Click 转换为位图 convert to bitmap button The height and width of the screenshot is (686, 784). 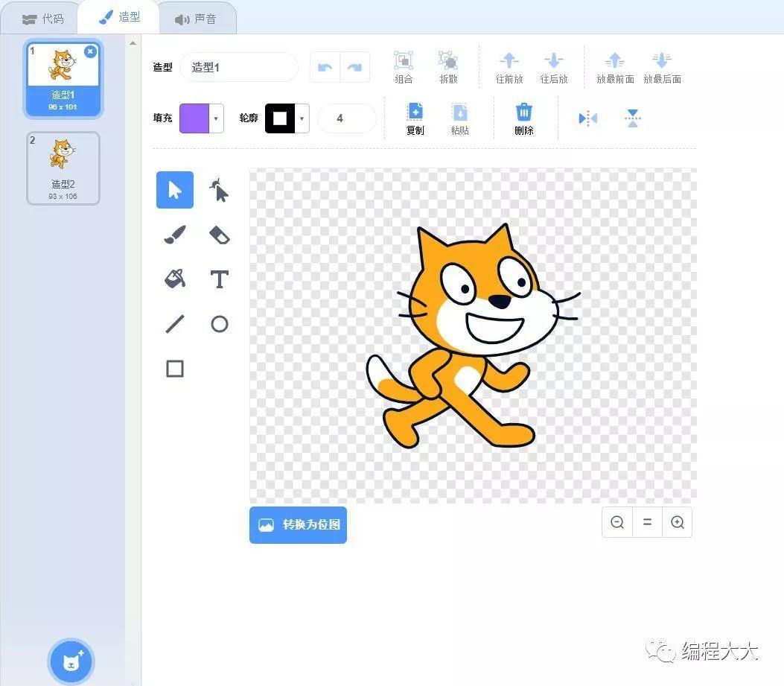pos(298,525)
